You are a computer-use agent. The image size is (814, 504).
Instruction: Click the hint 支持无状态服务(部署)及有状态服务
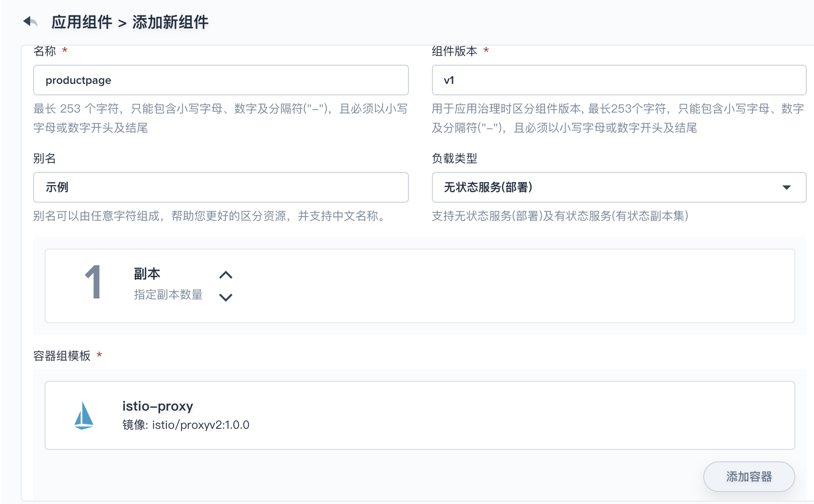[x=560, y=216]
